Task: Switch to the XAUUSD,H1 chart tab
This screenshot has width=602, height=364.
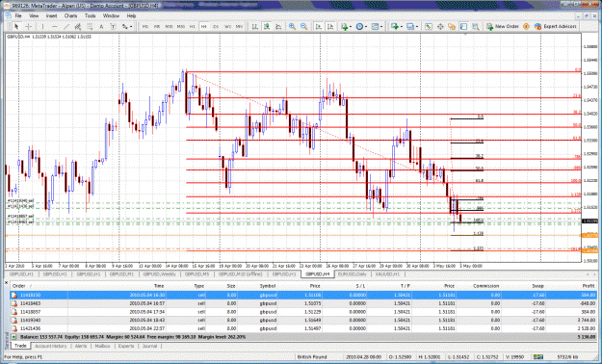Action: (387, 274)
